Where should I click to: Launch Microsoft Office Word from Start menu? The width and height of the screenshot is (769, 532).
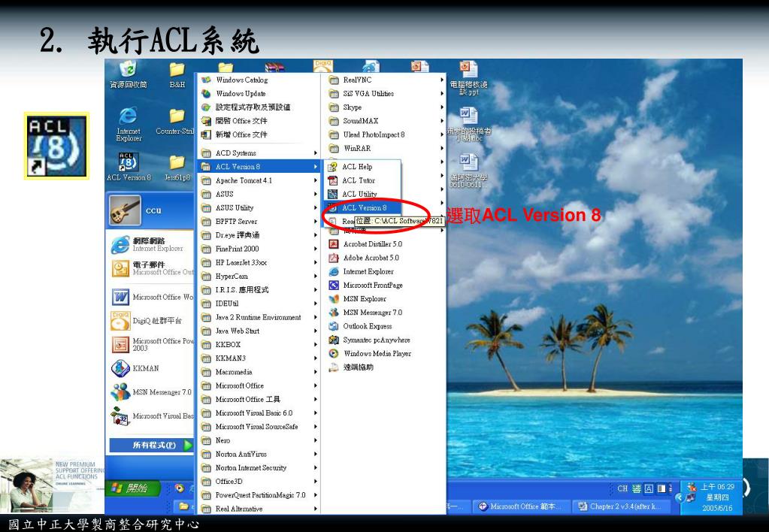152,297
